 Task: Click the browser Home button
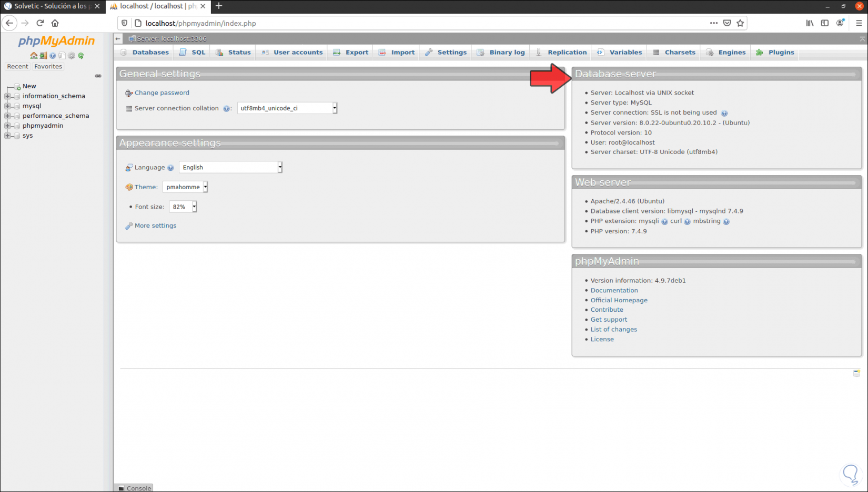(55, 23)
